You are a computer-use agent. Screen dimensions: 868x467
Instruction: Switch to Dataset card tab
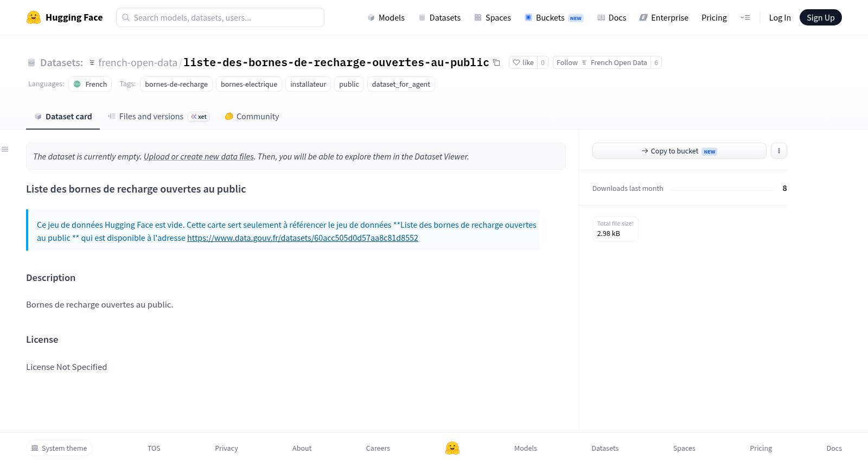63,116
